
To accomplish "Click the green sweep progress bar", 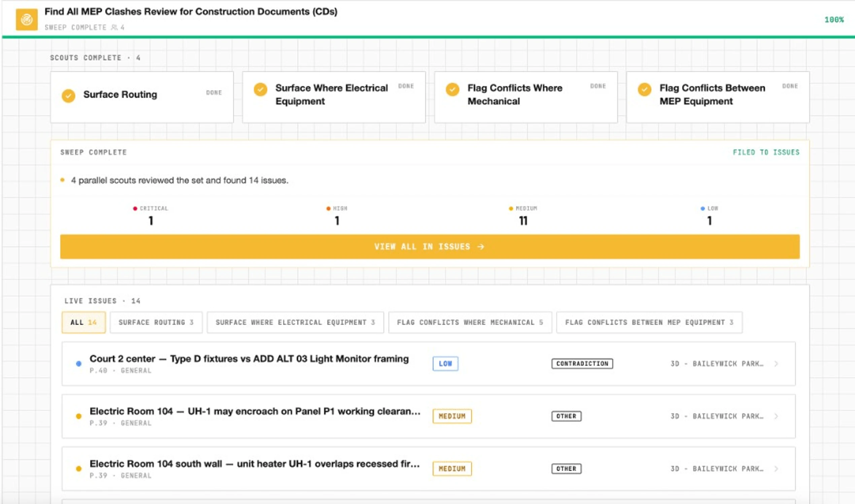I will [x=429, y=37].
